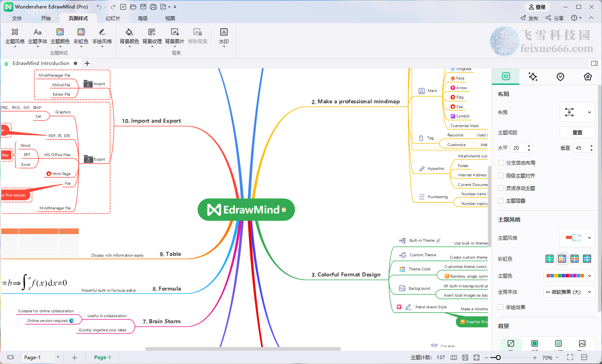Open the 布局 layout dropdown

pyautogui.click(x=577, y=112)
